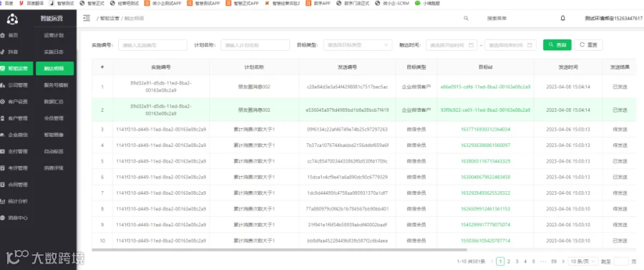644x270 pixels.
Task: Click the 发送时间 column header
Action: click(x=568, y=67)
